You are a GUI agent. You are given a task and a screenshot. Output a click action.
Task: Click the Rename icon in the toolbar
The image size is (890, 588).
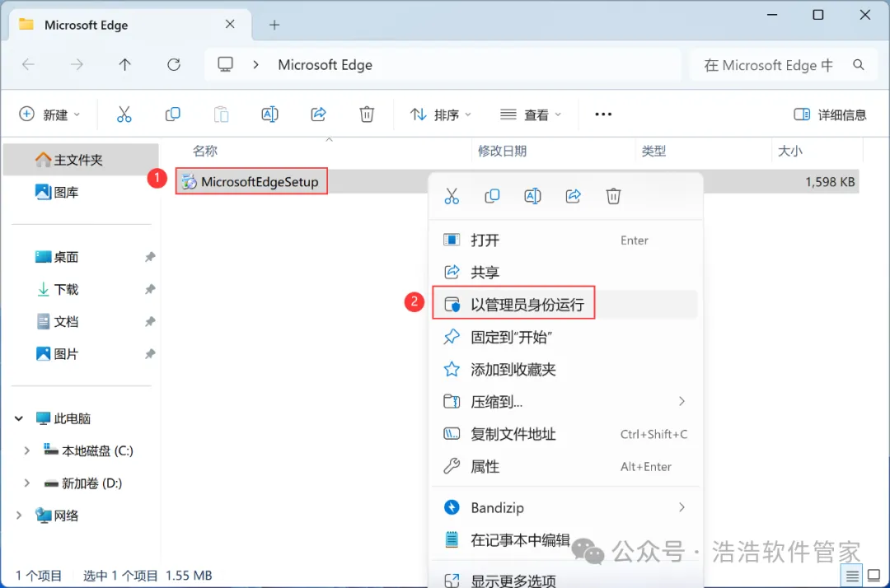(269, 114)
